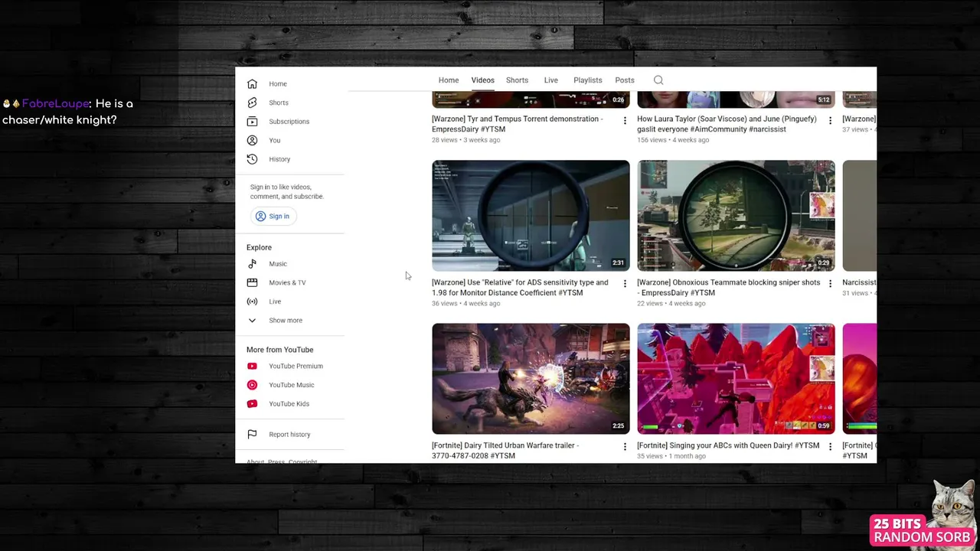The image size is (980, 551).
Task: Open options menu for Laura Taylor video
Action: pos(830,121)
